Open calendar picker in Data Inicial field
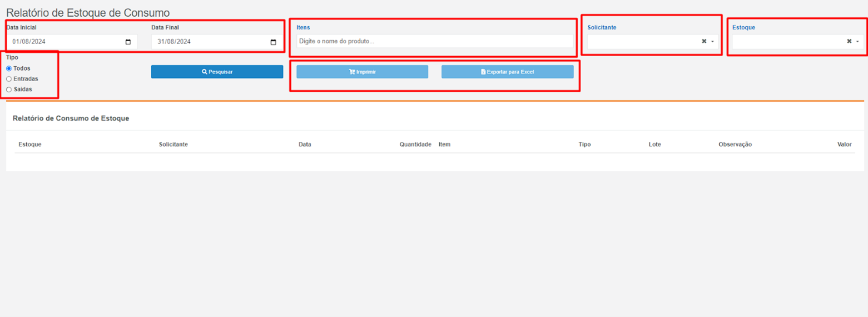 (128, 42)
